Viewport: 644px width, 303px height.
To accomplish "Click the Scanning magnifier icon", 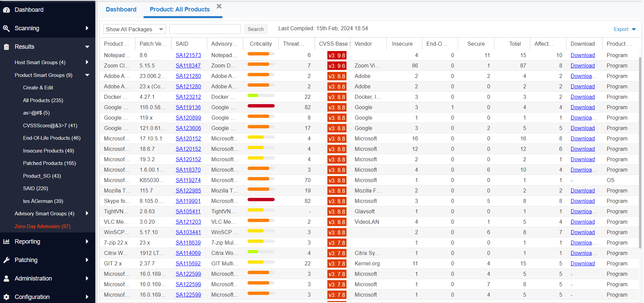I will coord(6,28).
